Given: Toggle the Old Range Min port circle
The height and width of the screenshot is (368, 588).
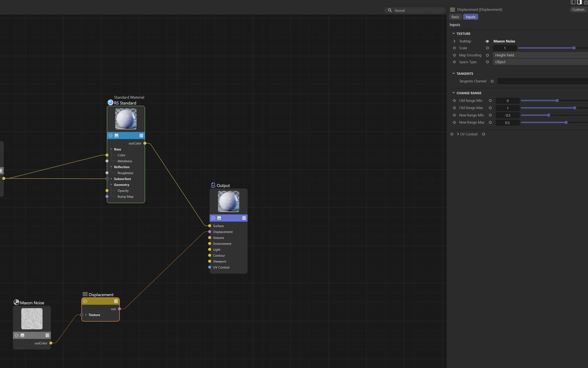Looking at the screenshot, I should click(x=490, y=101).
